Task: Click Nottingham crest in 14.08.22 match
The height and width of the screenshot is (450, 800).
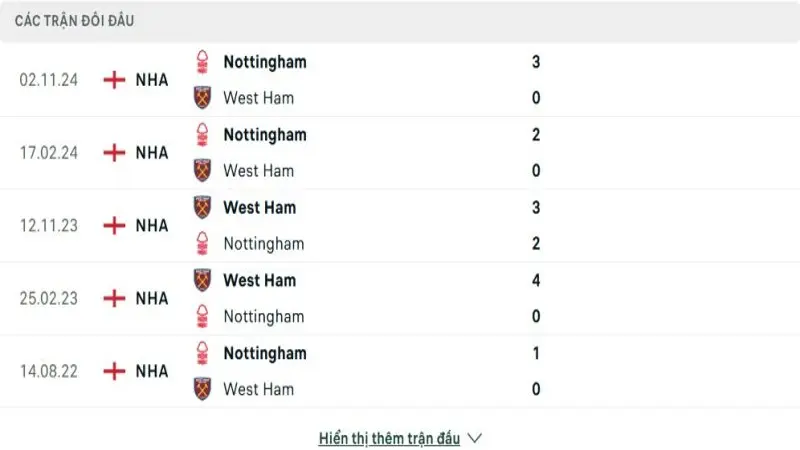Action: click(203, 353)
